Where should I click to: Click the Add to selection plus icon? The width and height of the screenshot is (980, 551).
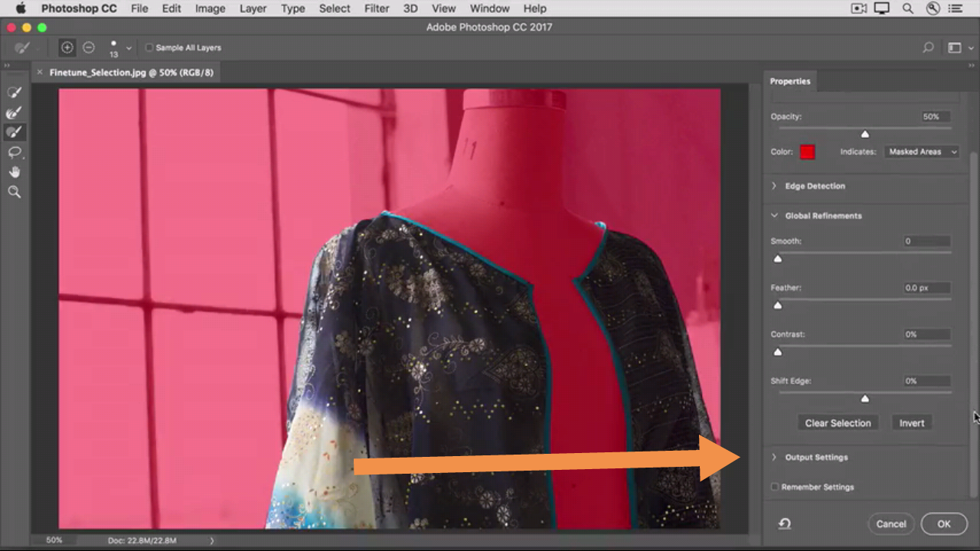click(x=67, y=47)
